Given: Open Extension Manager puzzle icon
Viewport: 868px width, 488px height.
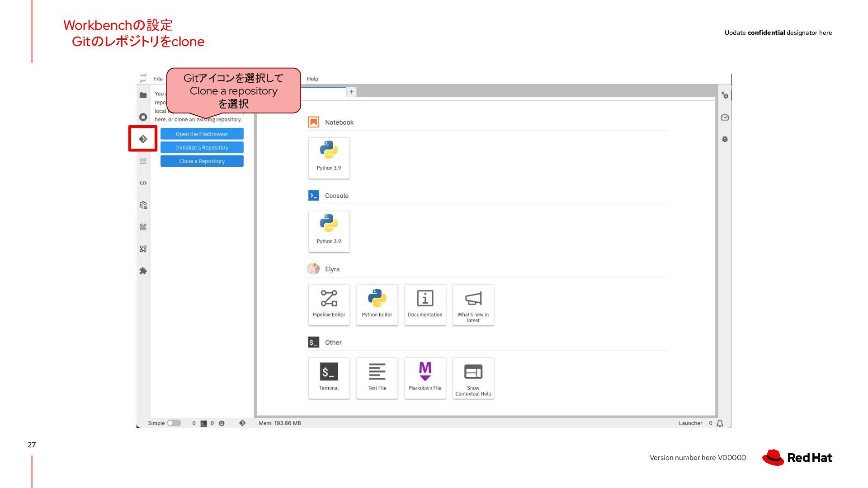Looking at the screenshot, I should point(143,271).
